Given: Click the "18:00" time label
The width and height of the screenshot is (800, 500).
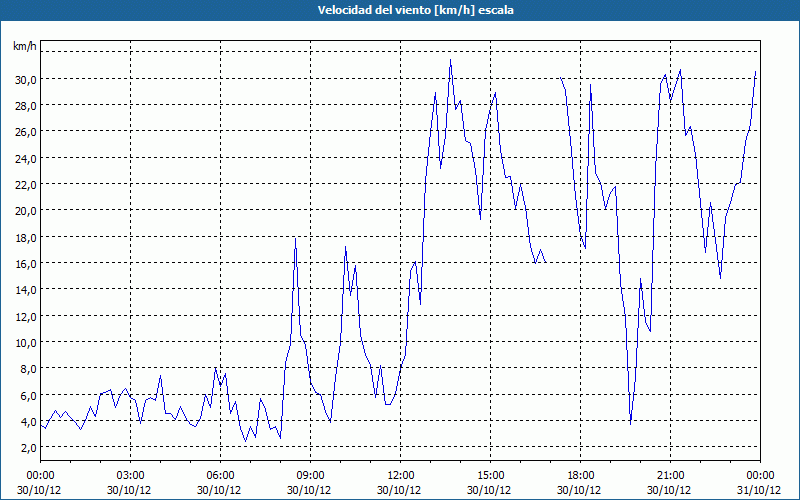Looking at the screenshot, I should 581,475.
